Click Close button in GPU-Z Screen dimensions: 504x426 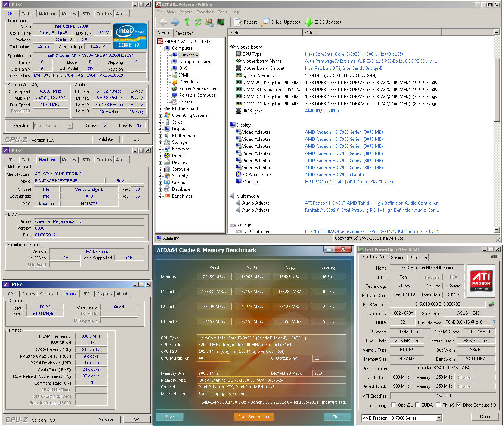coord(485,417)
